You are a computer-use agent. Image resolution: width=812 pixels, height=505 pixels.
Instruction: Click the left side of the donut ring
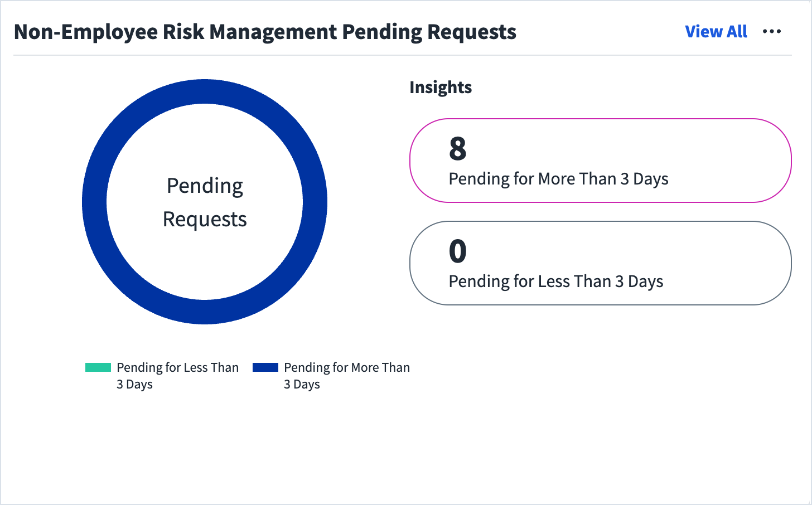pyautogui.click(x=94, y=202)
